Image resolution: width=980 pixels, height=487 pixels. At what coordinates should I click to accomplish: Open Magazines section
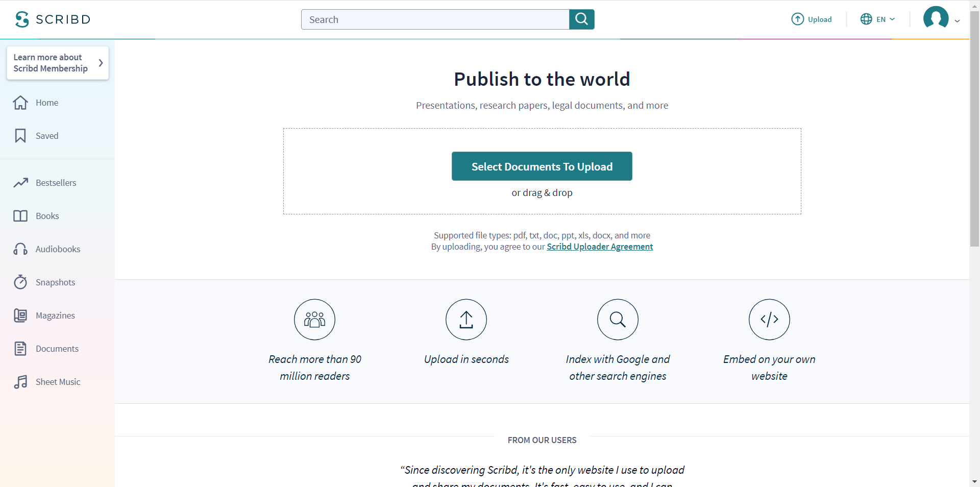pos(55,315)
